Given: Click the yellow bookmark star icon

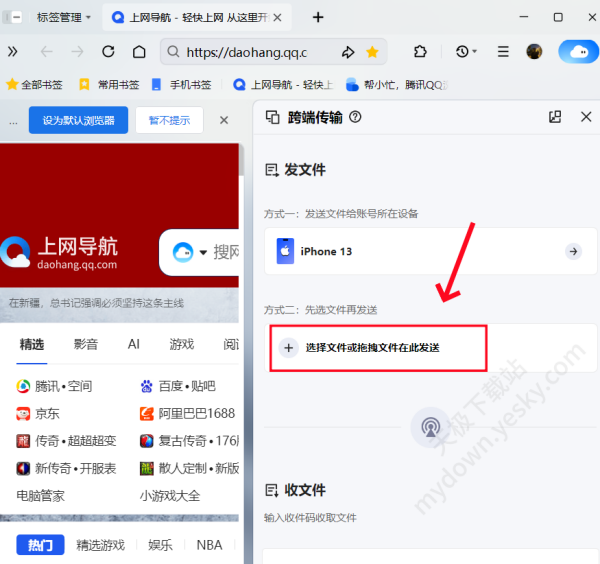Looking at the screenshot, I should coord(372,52).
